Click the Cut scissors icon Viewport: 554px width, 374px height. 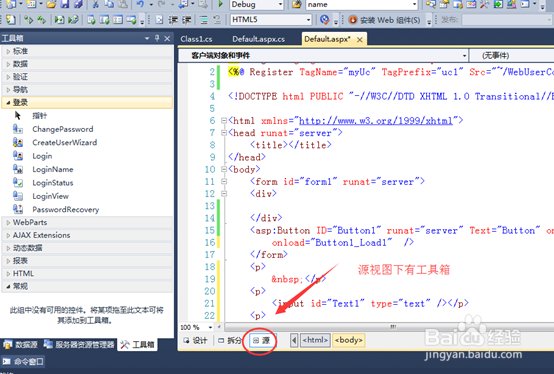point(96,4)
